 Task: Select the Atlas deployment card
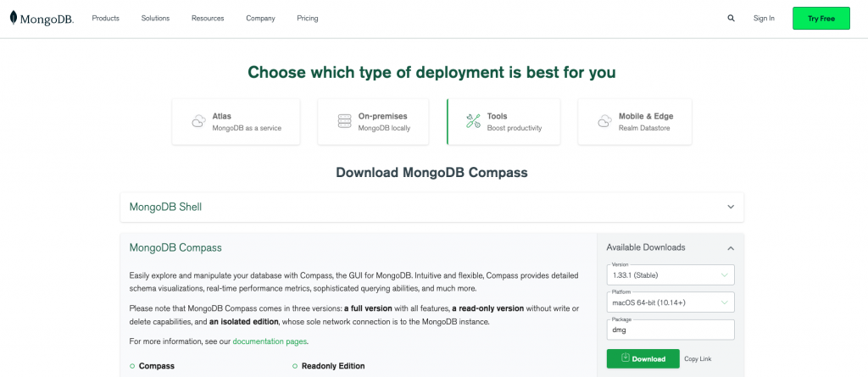point(236,122)
